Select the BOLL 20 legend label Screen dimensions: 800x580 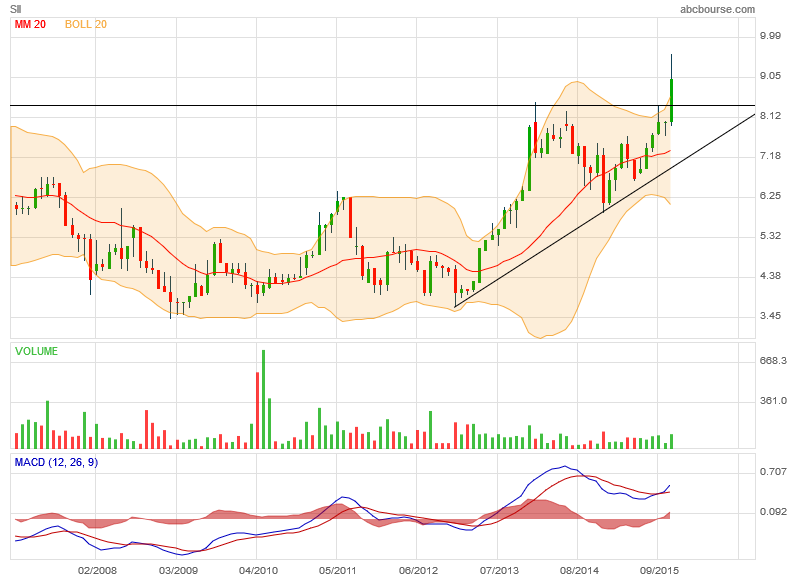86,24
